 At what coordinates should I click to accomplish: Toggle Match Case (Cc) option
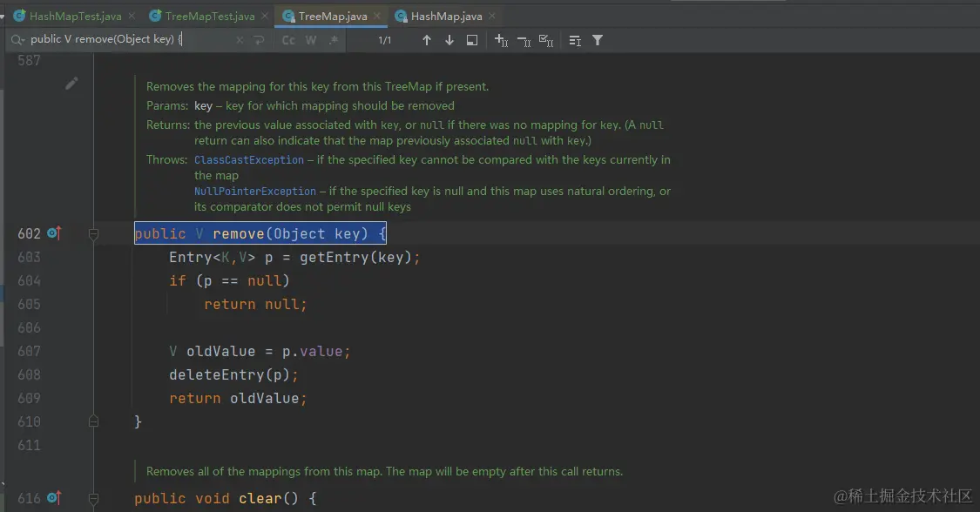[288, 40]
